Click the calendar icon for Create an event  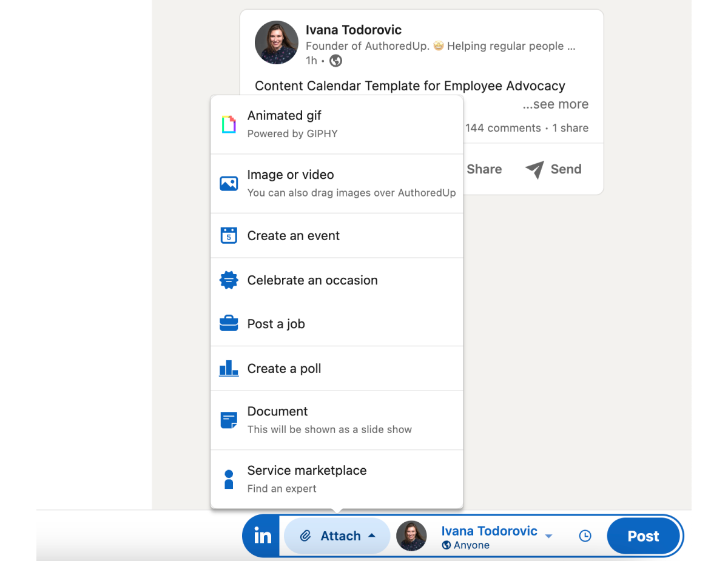click(x=229, y=235)
